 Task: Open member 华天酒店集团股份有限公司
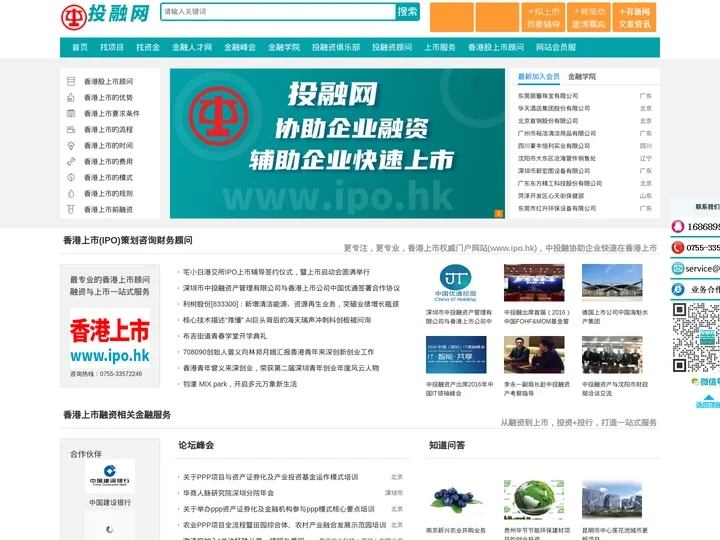(554, 108)
